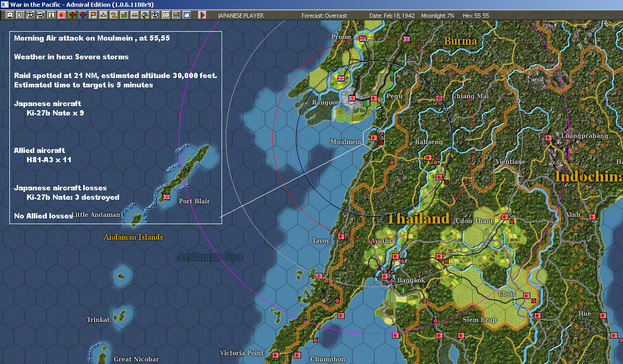Click the double yellow aircraft silhouette icon

click(x=114, y=15)
